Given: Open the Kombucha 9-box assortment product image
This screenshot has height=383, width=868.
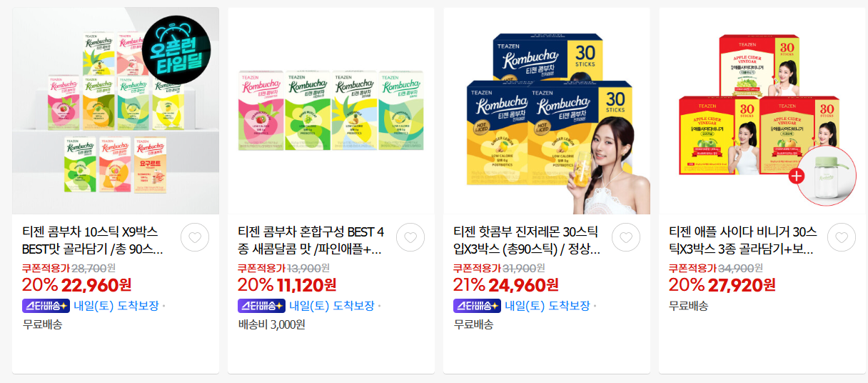Looking at the screenshot, I should (x=116, y=111).
